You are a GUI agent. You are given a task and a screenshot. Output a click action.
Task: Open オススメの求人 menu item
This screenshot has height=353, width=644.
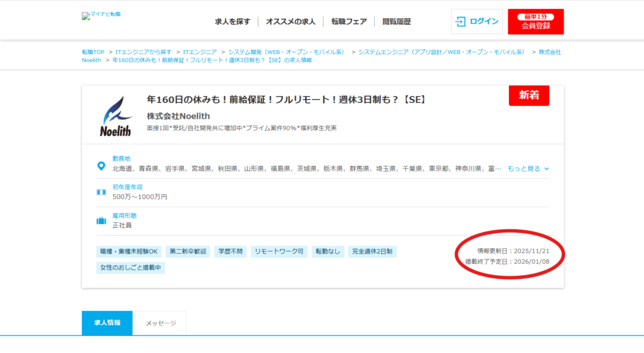coord(290,21)
